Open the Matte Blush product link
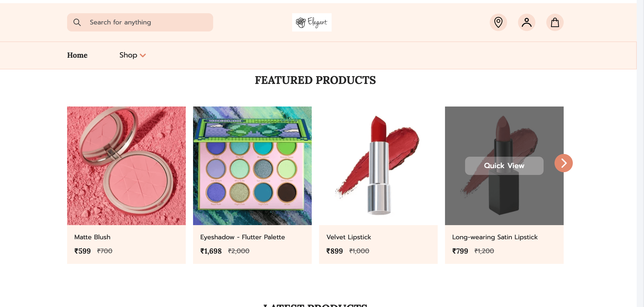644x307 pixels. point(92,237)
